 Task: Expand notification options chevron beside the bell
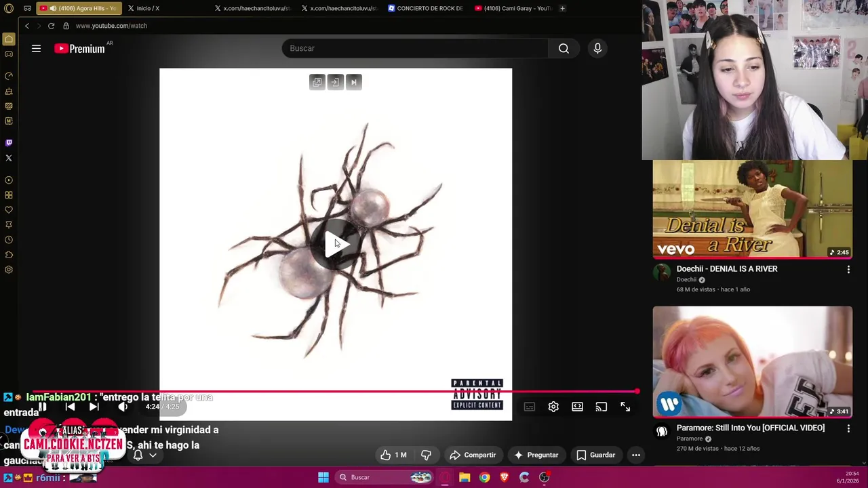tap(153, 455)
